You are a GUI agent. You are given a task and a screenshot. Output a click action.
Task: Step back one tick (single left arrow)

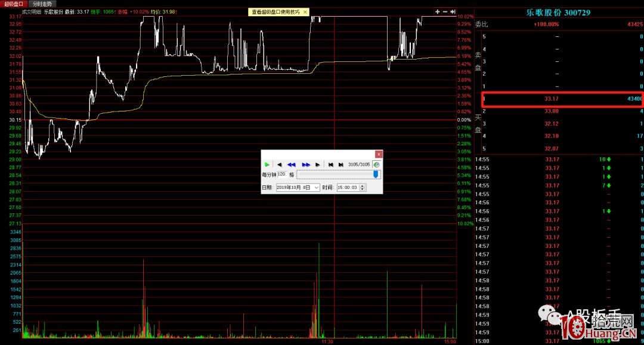coord(279,164)
